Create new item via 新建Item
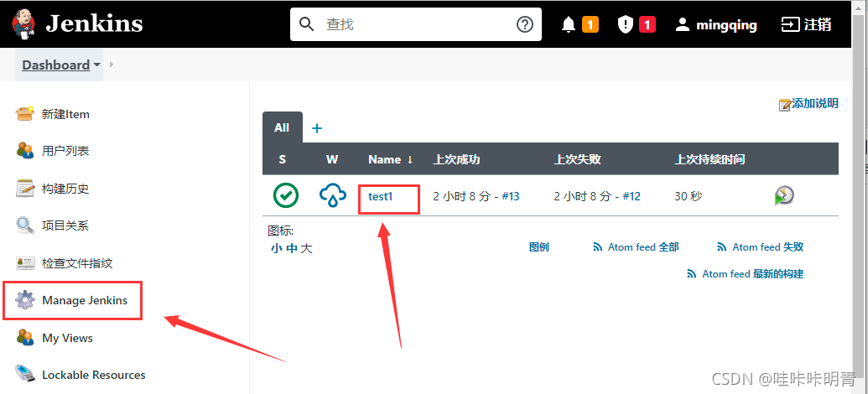868x394 pixels. click(x=65, y=114)
